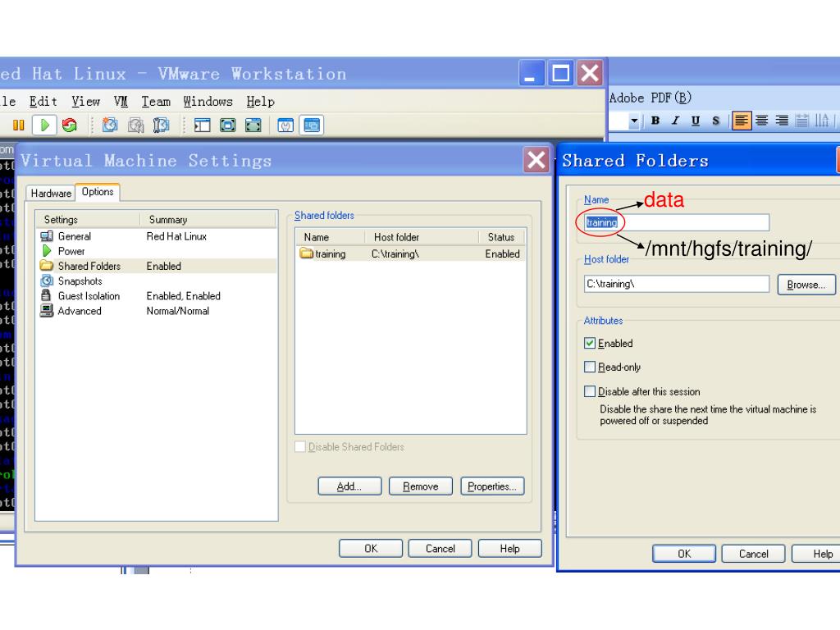The height and width of the screenshot is (630, 840).
Task: Click the 'C:\training\' cell in shared folders list
Action: point(395,254)
